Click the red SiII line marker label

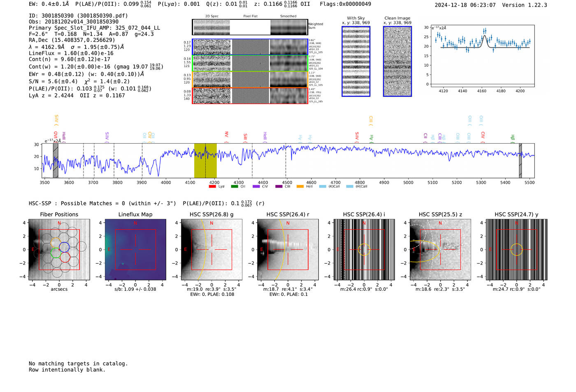coord(245,137)
